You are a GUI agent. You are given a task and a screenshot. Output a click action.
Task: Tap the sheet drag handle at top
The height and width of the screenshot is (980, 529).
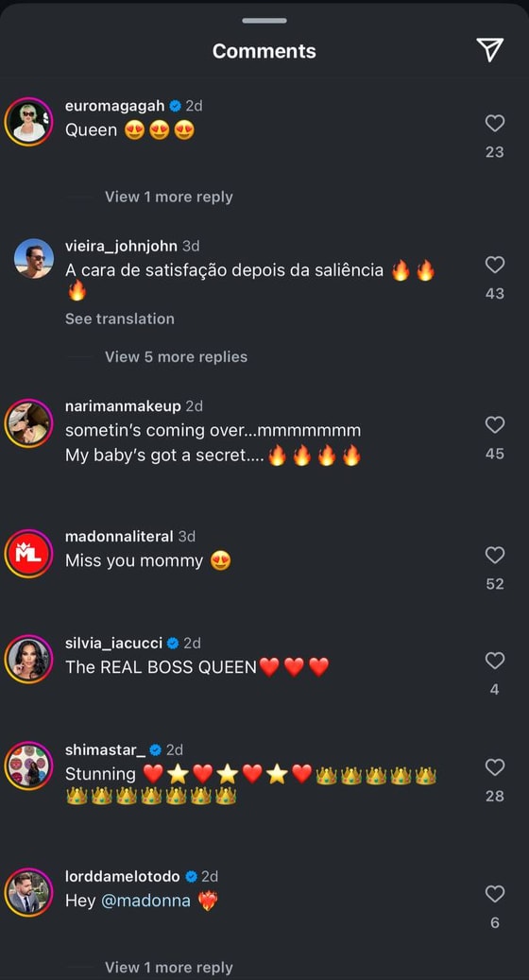264,21
